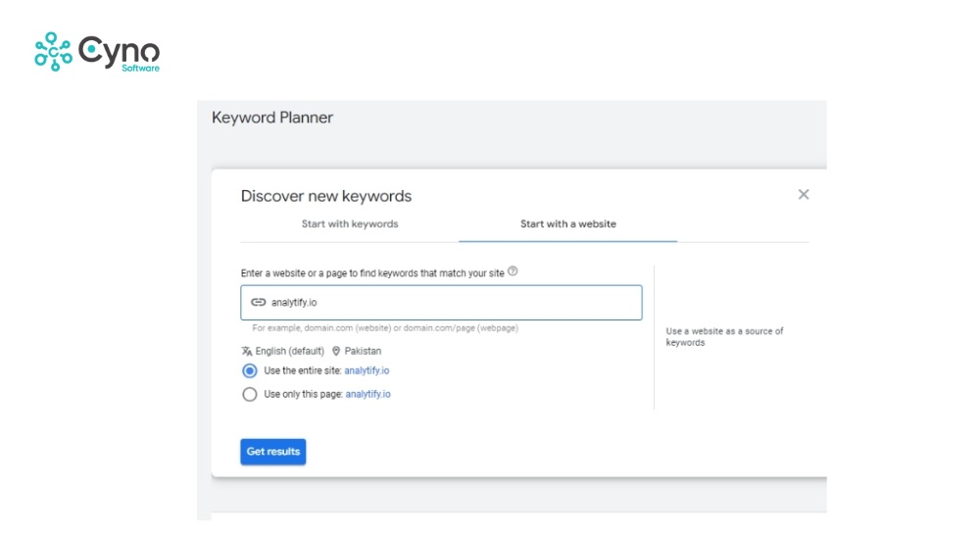The width and height of the screenshot is (980, 539).
Task: Click the chain link icon in URL field
Action: 259,303
